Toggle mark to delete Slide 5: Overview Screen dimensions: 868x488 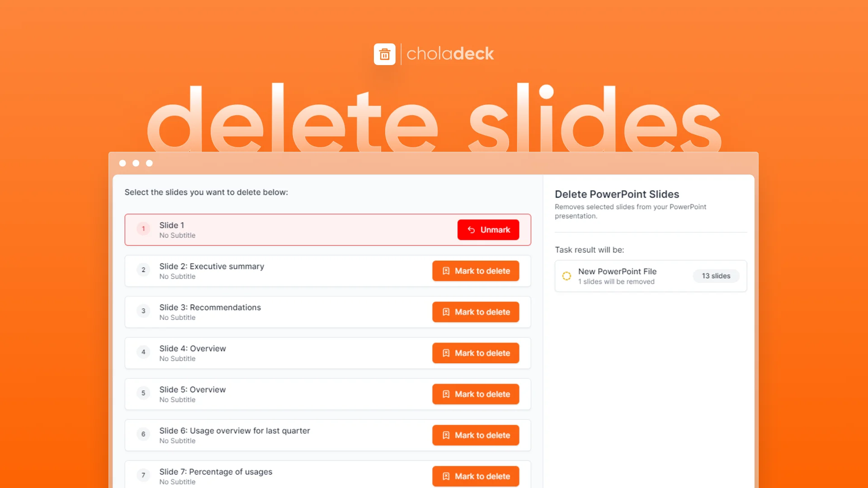pyautogui.click(x=476, y=393)
